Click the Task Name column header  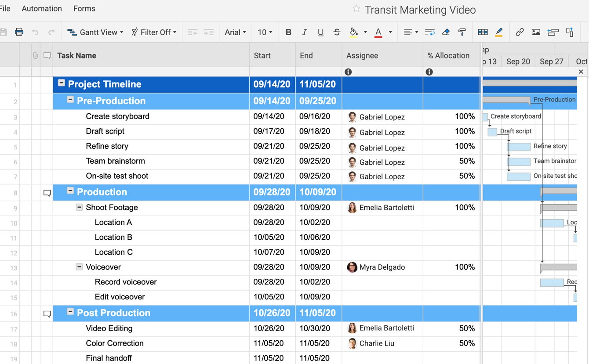151,55
